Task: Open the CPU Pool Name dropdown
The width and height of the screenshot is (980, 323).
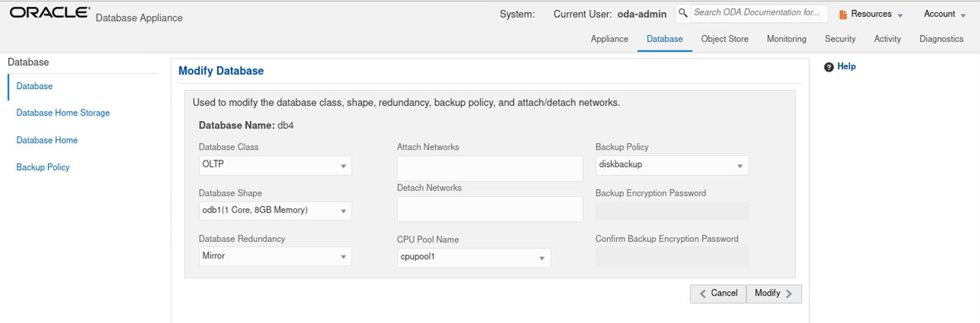Action: click(473, 257)
